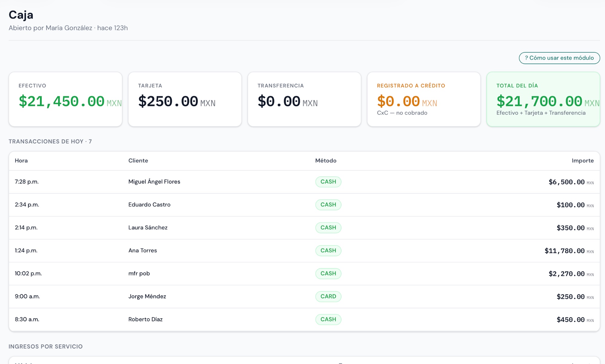
Task: Click the TARJETA summary card
Action: click(x=185, y=99)
